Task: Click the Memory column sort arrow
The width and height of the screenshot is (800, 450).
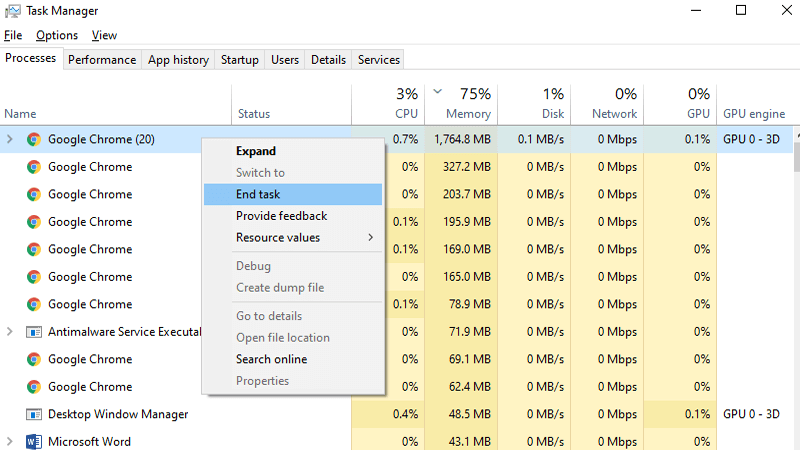Action: pos(437,92)
